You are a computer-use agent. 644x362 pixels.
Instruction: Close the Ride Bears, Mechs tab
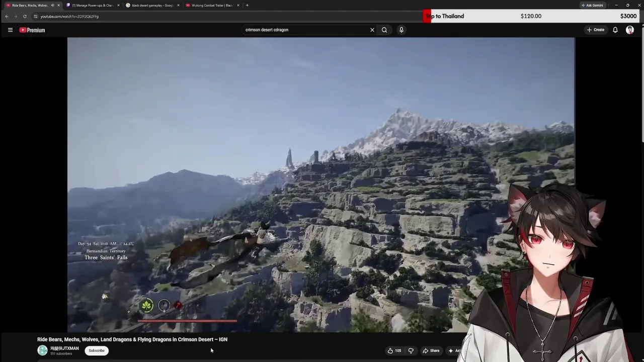coord(58,5)
